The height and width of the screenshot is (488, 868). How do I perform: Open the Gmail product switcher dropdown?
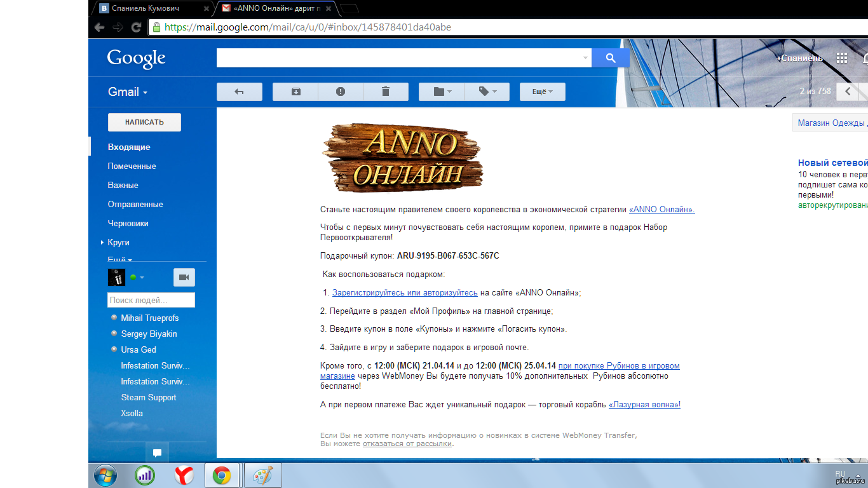[128, 92]
